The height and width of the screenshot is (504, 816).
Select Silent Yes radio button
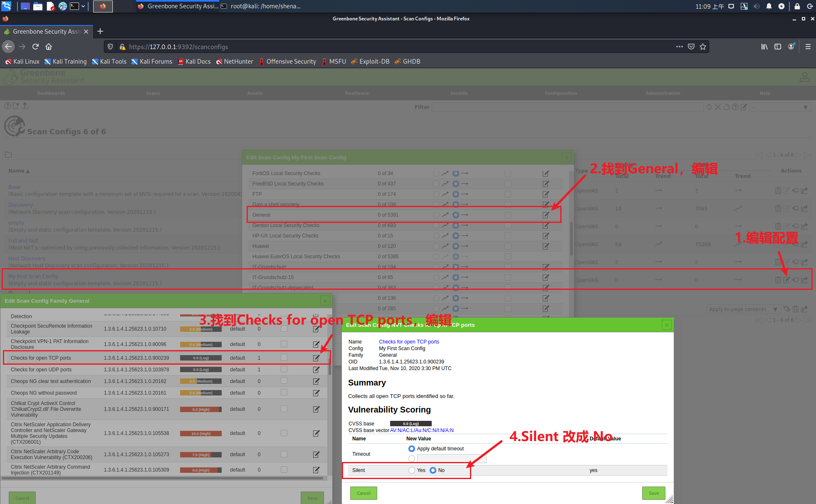point(412,470)
